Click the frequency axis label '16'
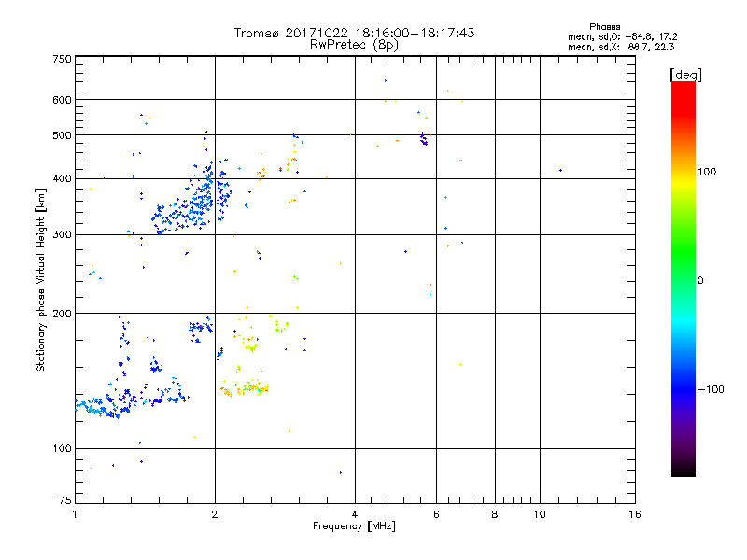Screen dimensions: 747x560 (635, 514)
